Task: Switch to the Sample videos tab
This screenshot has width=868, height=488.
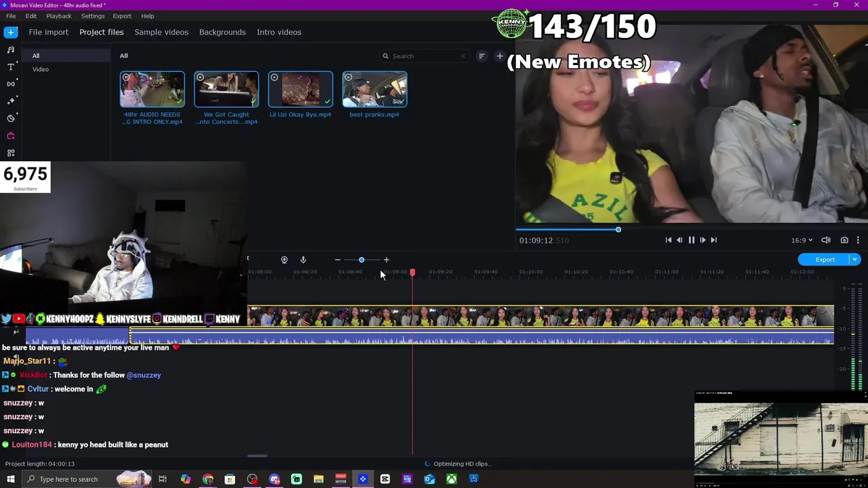Action: coord(161,32)
